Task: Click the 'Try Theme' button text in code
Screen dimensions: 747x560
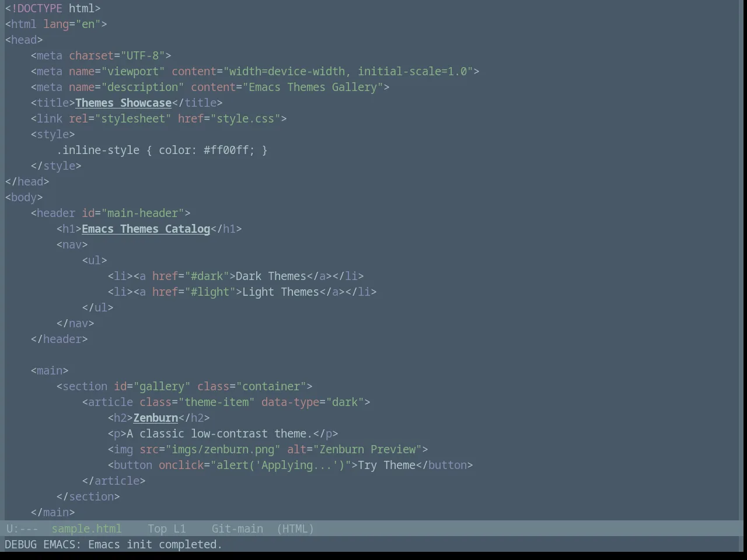Action: click(386, 465)
